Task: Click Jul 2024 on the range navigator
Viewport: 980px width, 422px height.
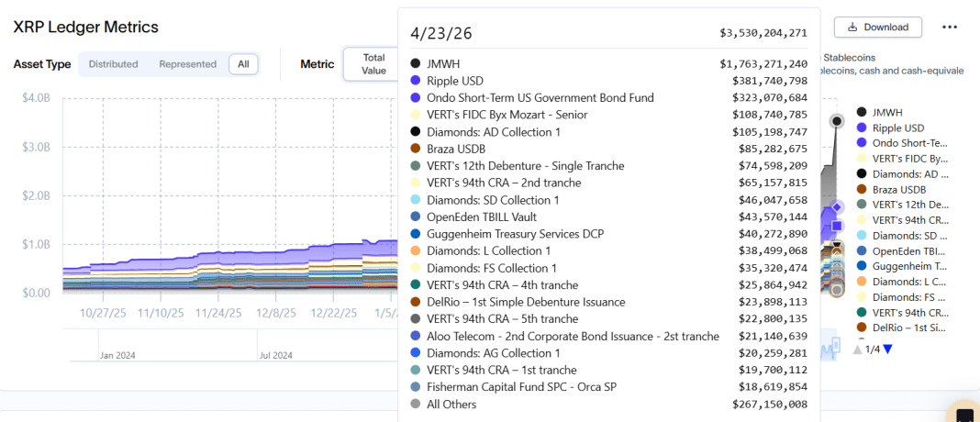Action: (275, 355)
